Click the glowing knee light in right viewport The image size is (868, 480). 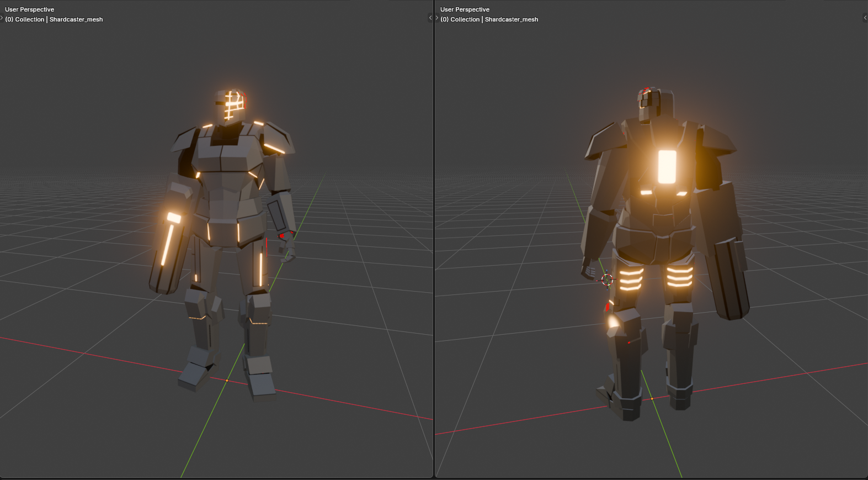pos(613,322)
